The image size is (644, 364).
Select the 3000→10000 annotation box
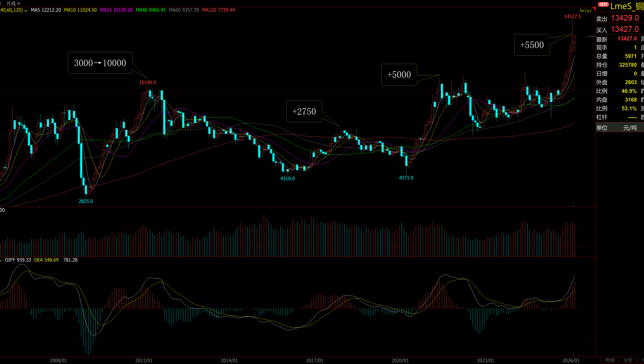tap(100, 63)
